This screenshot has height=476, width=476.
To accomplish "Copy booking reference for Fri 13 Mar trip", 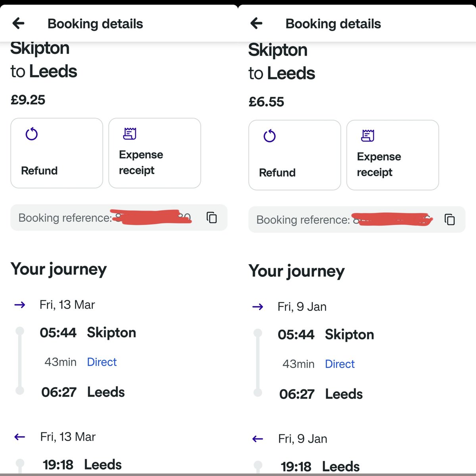I will [x=212, y=217].
